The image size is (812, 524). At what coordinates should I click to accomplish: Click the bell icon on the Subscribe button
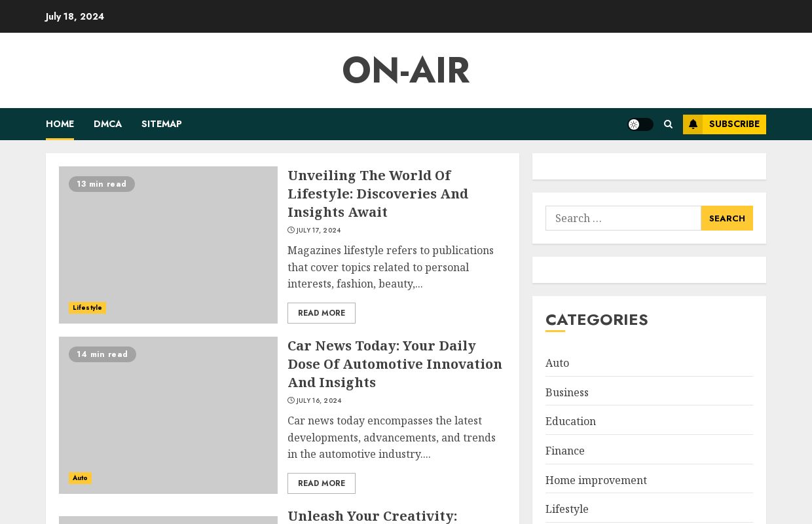(693, 124)
